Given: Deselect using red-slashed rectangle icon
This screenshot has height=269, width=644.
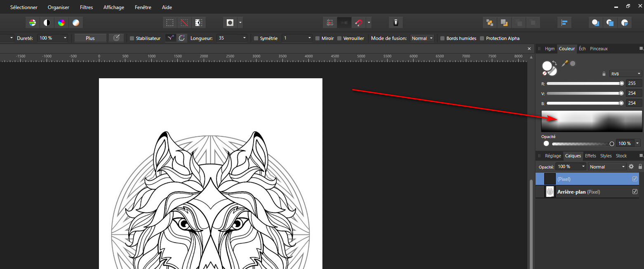Looking at the screenshot, I should (184, 23).
